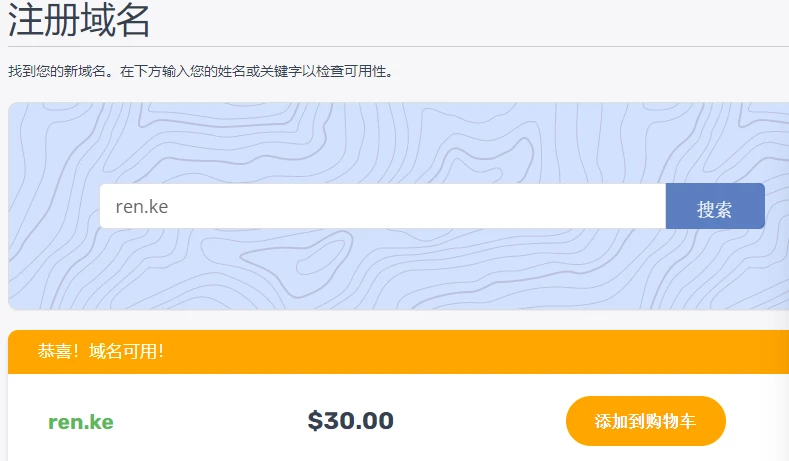Click the 找到您的新域名 opening phrase
Image resolution: width=789 pixels, height=461 pixels.
[x=50, y=72]
